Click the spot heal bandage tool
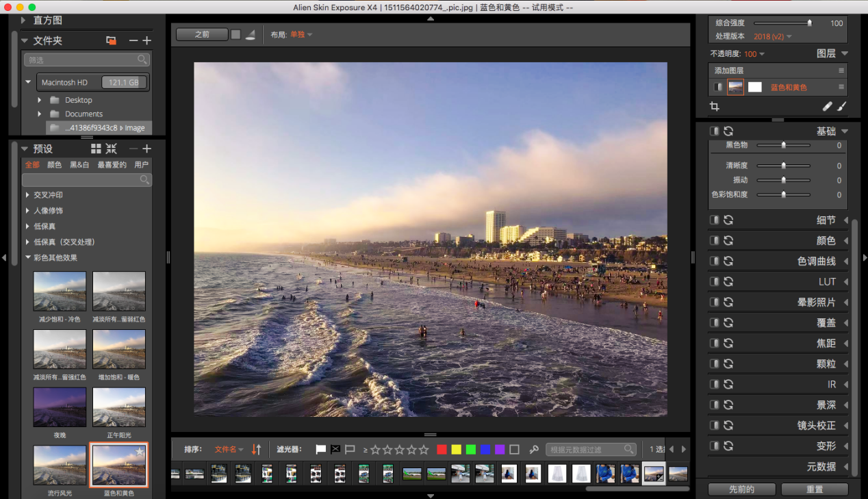 828,107
